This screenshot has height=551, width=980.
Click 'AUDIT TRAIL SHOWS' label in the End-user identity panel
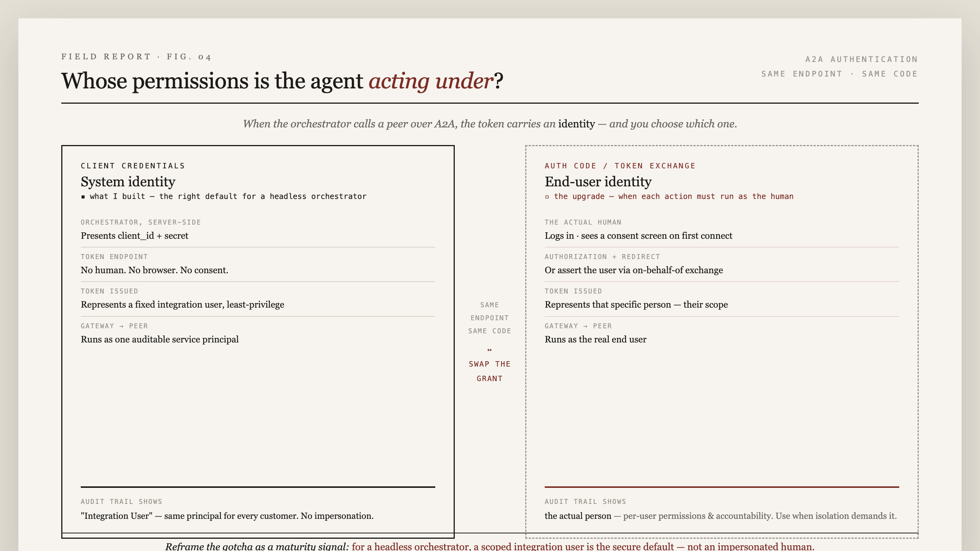tap(585, 502)
